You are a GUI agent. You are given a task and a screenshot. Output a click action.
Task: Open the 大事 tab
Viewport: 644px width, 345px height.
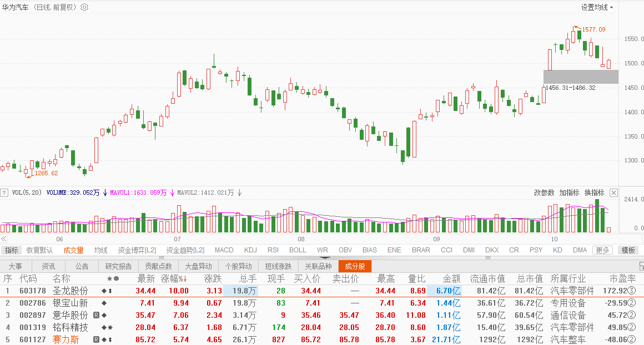pos(15,267)
